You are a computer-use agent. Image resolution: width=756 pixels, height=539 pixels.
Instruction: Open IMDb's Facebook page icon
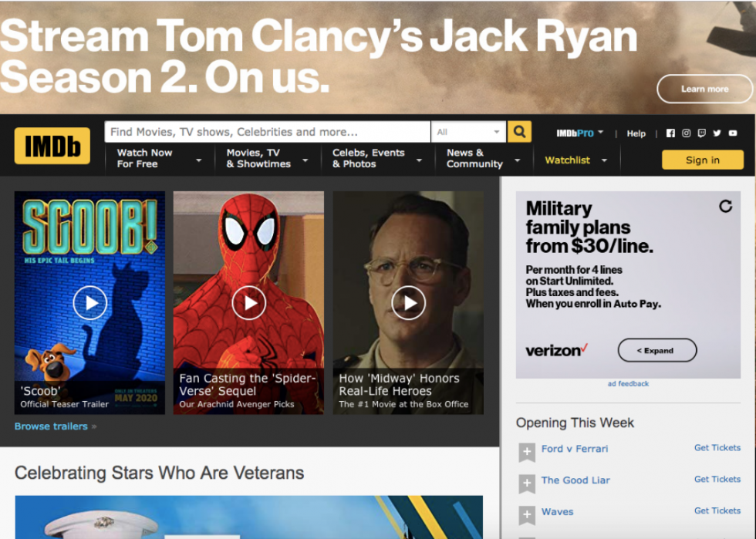point(670,133)
